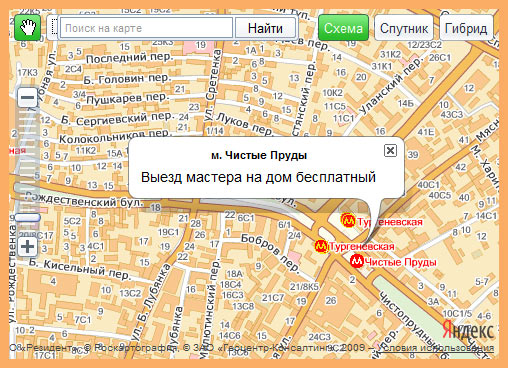Click the balloon title м. Чистые Пруды
Image resolution: width=508 pixels, height=368 pixels.
[x=259, y=155]
